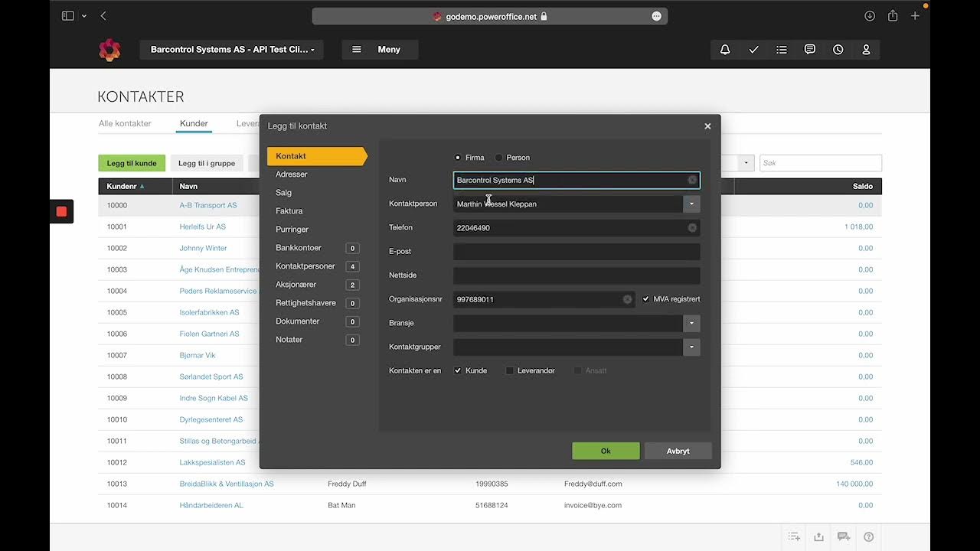This screenshot has width=980, height=551.
Task: Click the E-post input field
Action: pos(577,252)
